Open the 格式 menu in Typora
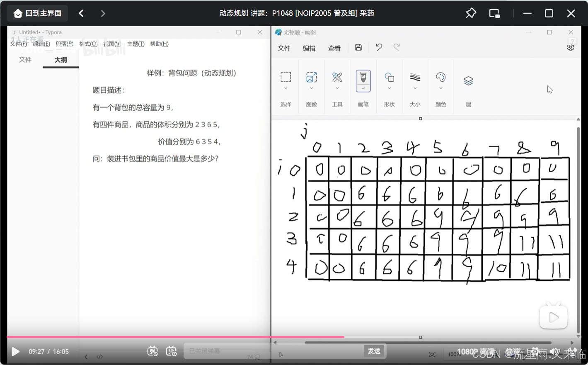Screen dimensions: 588x365 pyautogui.click(x=88, y=44)
